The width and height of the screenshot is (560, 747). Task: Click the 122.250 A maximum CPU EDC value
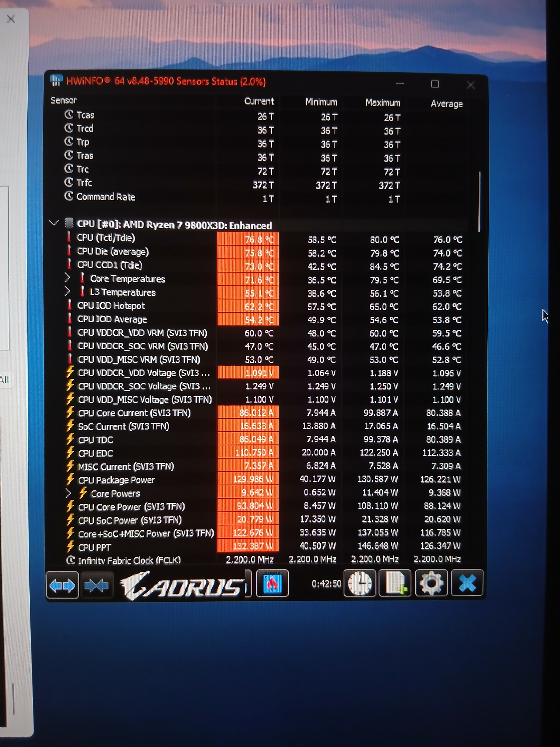(x=379, y=453)
